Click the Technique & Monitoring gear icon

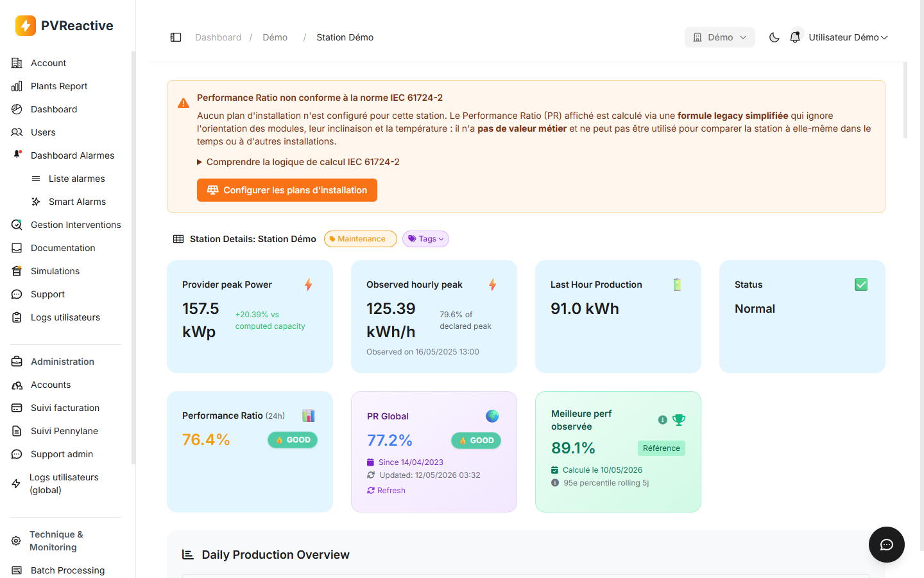tap(16, 541)
